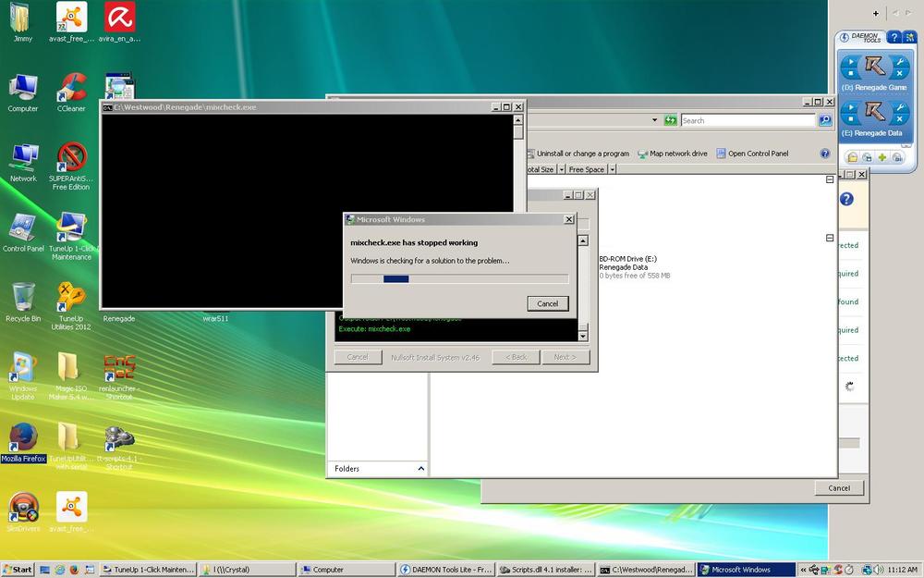Click the console window scroll-up arrow

click(x=518, y=119)
